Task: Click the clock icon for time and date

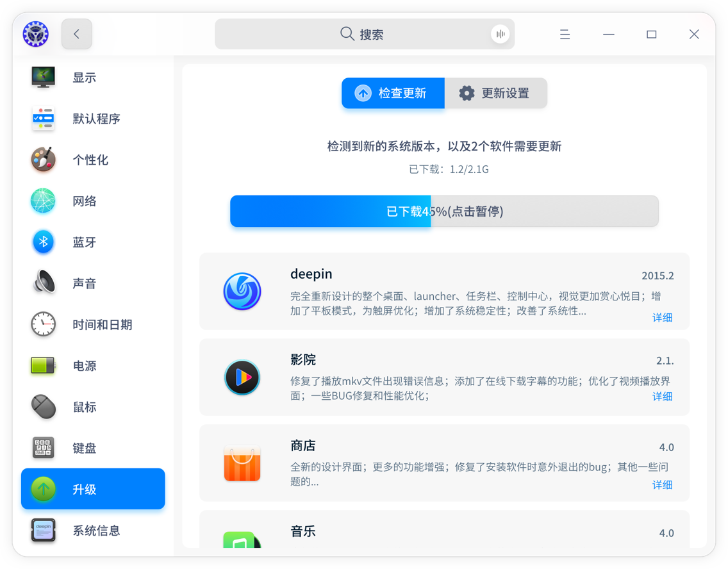Action: pyautogui.click(x=43, y=324)
